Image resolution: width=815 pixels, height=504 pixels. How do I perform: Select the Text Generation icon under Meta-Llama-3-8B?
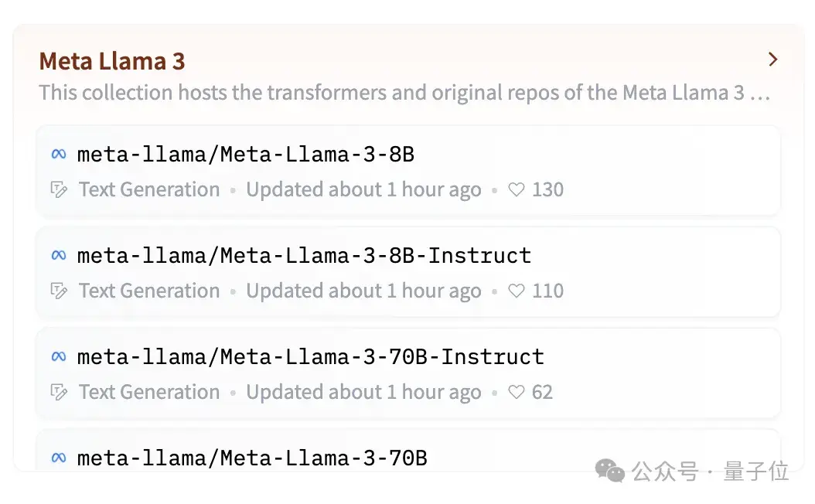pos(60,189)
